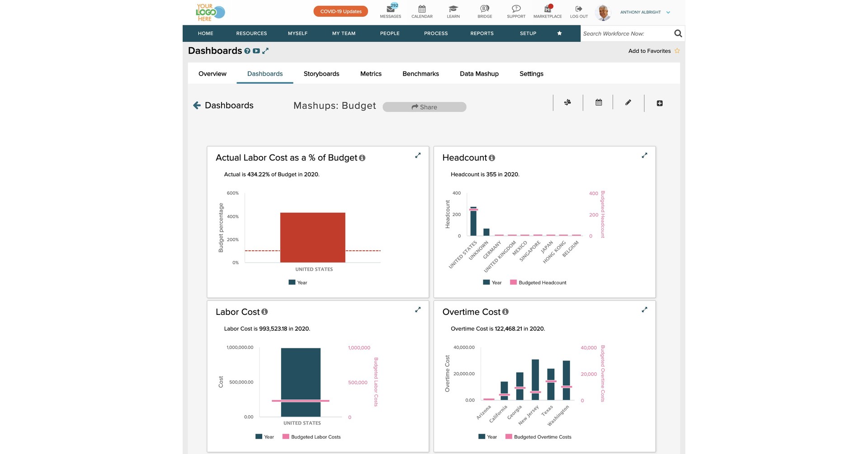Open the Reports menu

(481, 33)
